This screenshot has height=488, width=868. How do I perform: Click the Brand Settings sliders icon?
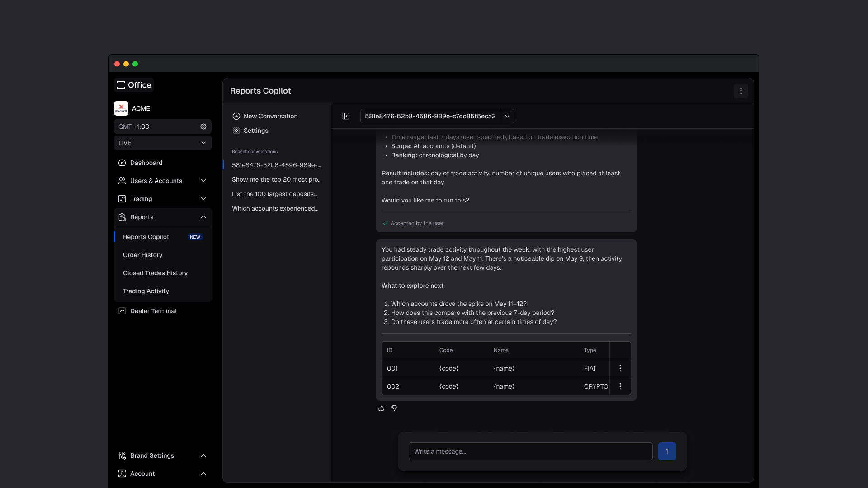122,455
